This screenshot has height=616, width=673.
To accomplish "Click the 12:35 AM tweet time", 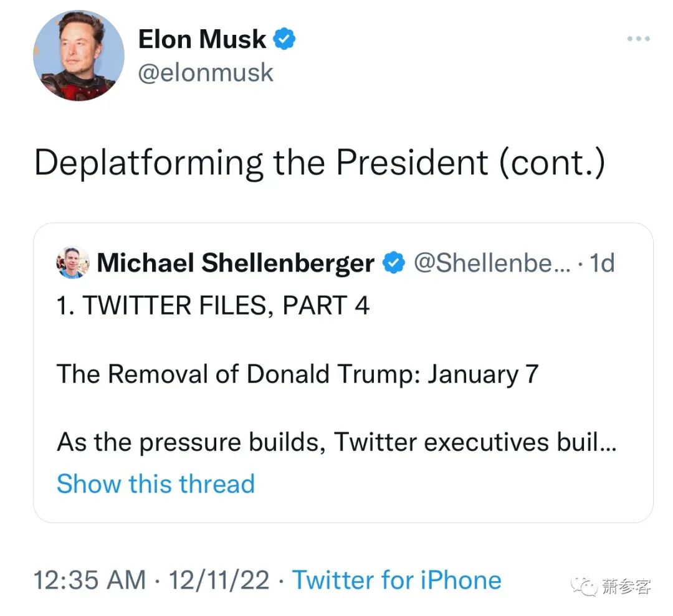I will tap(90, 580).
